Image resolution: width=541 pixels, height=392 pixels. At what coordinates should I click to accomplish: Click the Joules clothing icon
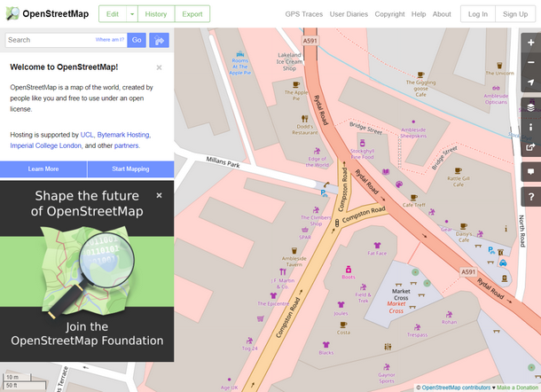pyautogui.click(x=341, y=305)
